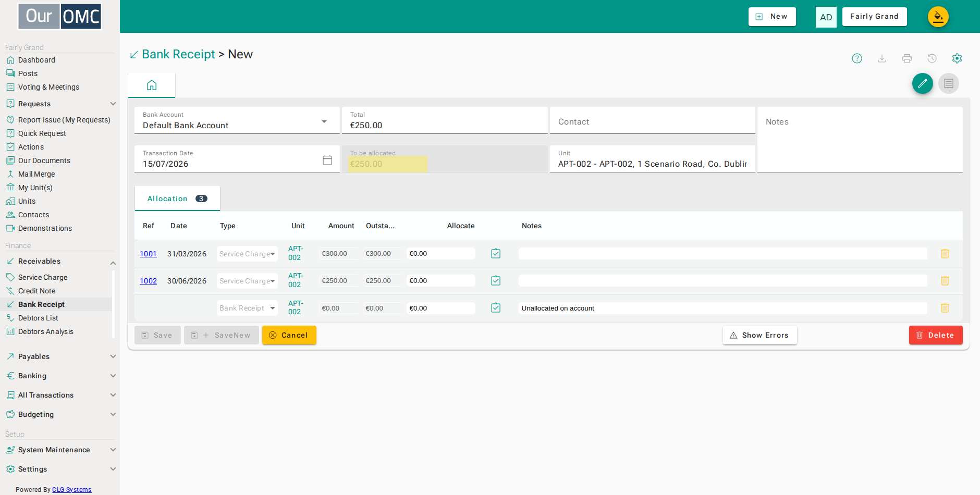Screen dimensions: 980x495
Task: Expand the Banking sidebar section
Action: [x=60, y=376]
